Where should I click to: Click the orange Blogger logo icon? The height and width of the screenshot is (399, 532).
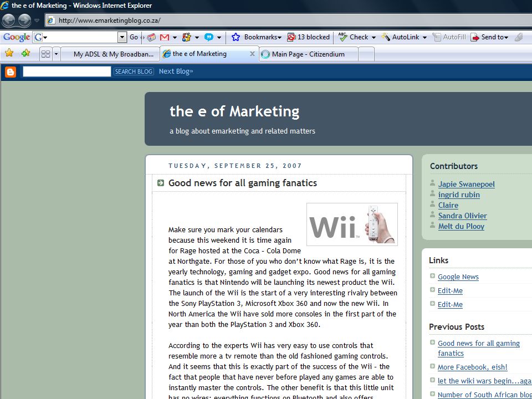coord(11,71)
